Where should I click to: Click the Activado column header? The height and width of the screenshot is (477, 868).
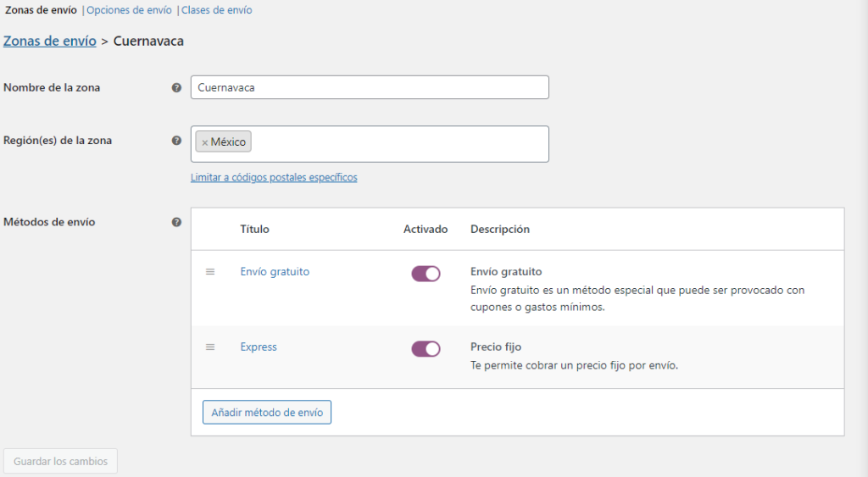pyautogui.click(x=426, y=229)
